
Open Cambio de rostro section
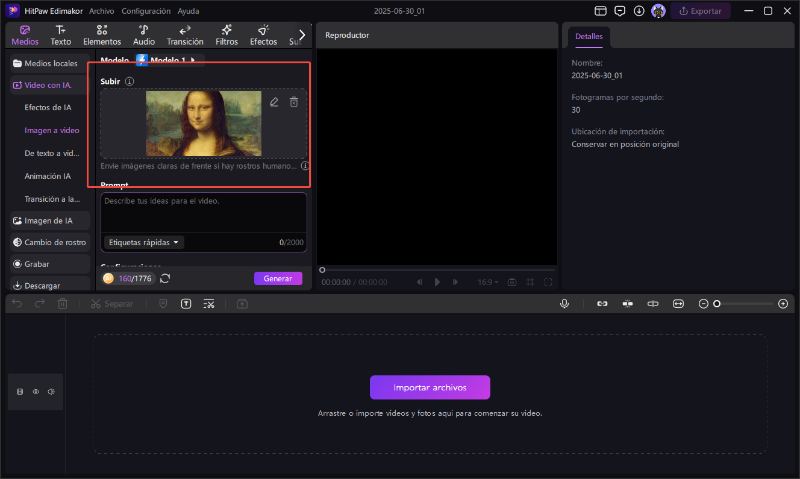[x=50, y=242]
